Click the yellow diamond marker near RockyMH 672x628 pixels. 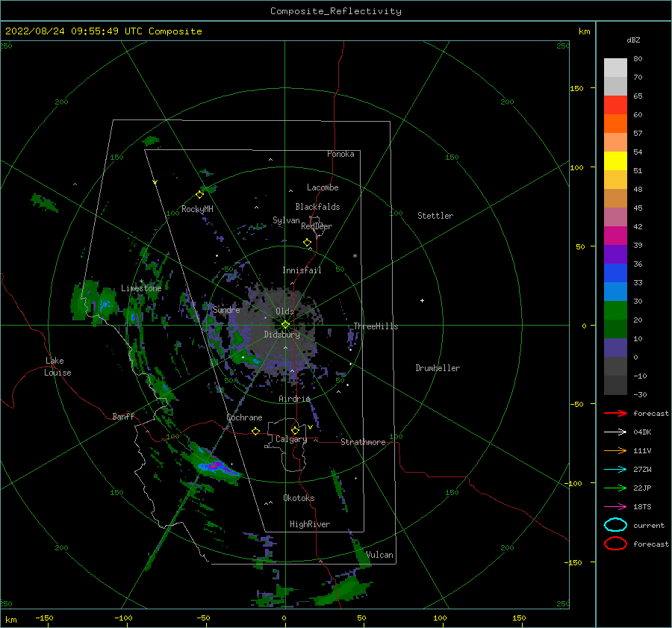(x=199, y=195)
